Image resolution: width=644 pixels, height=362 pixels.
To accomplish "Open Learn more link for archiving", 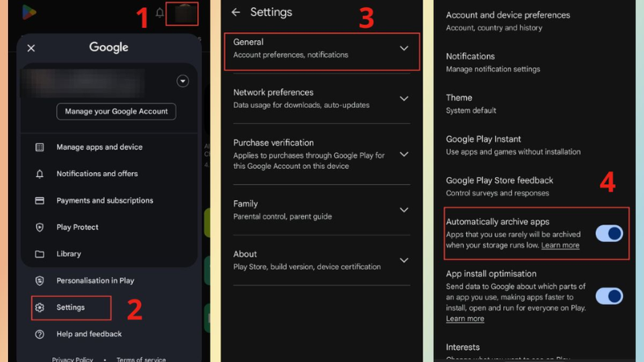I will [560, 245].
